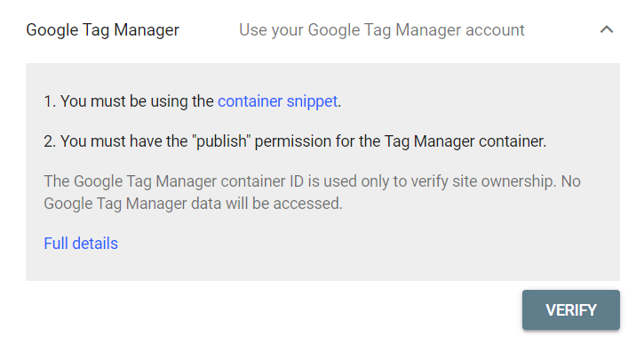The height and width of the screenshot is (353, 644).
Task: Click the number 1 list marker
Action: pos(49,101)
